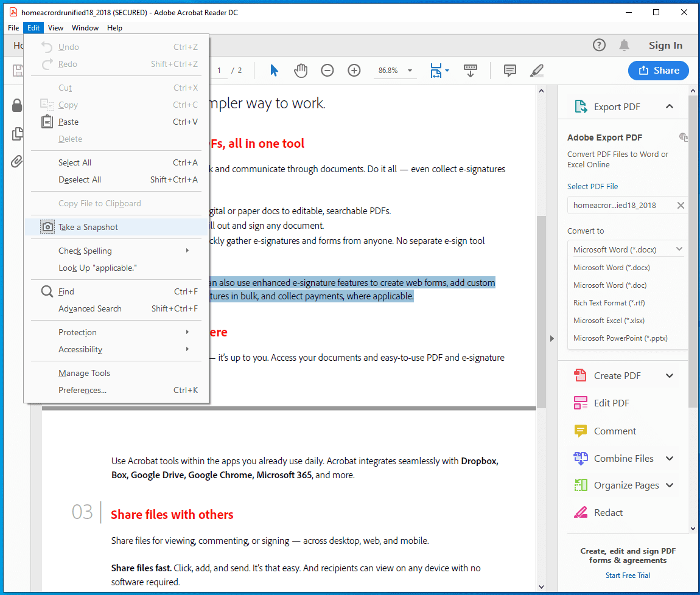Viewport: 700px width, 595px height.
Task: Choose Look Up "applicable." entry
Action: (116, 268)
